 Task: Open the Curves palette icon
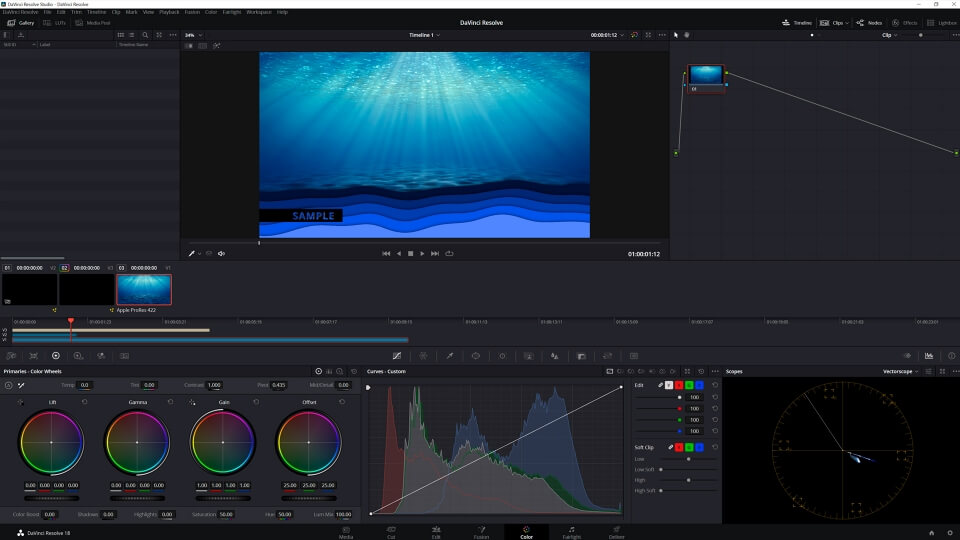(397, 356)
